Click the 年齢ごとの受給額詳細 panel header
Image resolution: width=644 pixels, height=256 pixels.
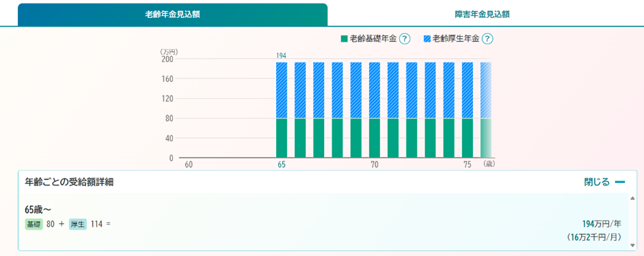coord(69,182)
